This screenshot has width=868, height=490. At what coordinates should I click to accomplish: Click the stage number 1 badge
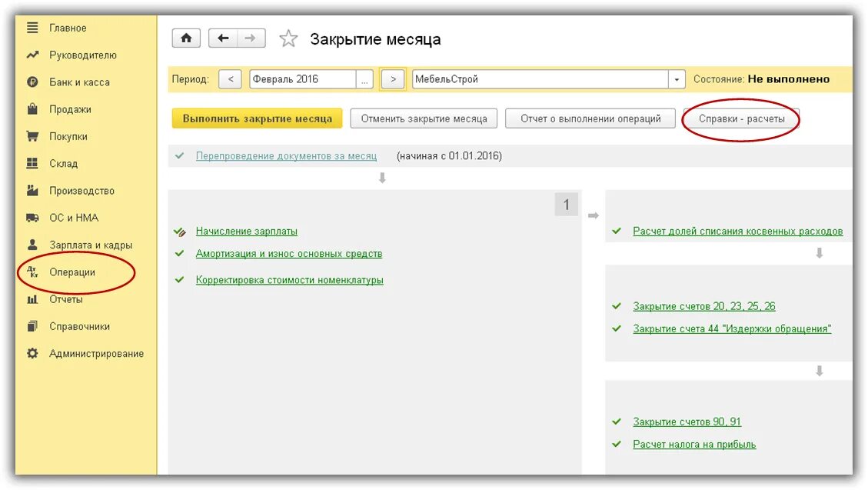click(x=567, y=205)
